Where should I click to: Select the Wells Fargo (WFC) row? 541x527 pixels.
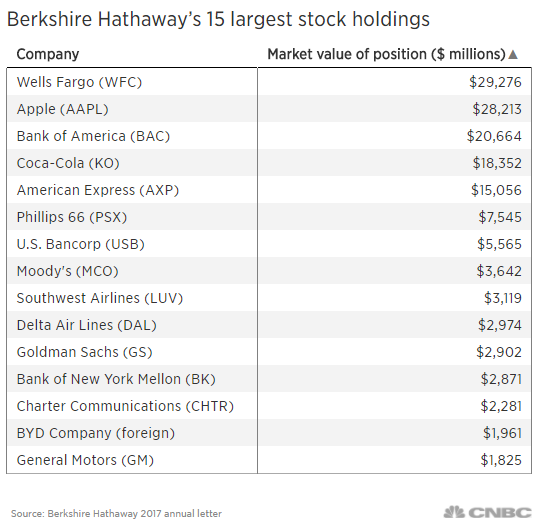[x=269, y=82]
